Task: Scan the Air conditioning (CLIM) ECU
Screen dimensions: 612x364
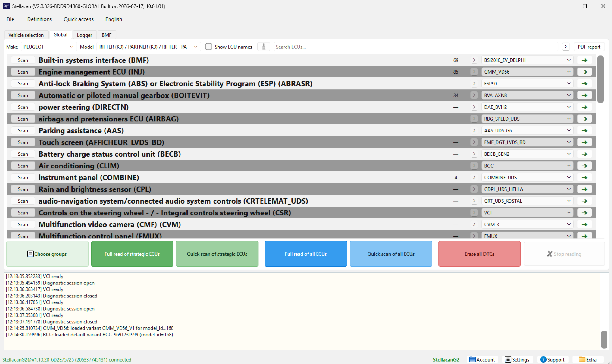Action: pyautogui.click(x=23, y=166)
